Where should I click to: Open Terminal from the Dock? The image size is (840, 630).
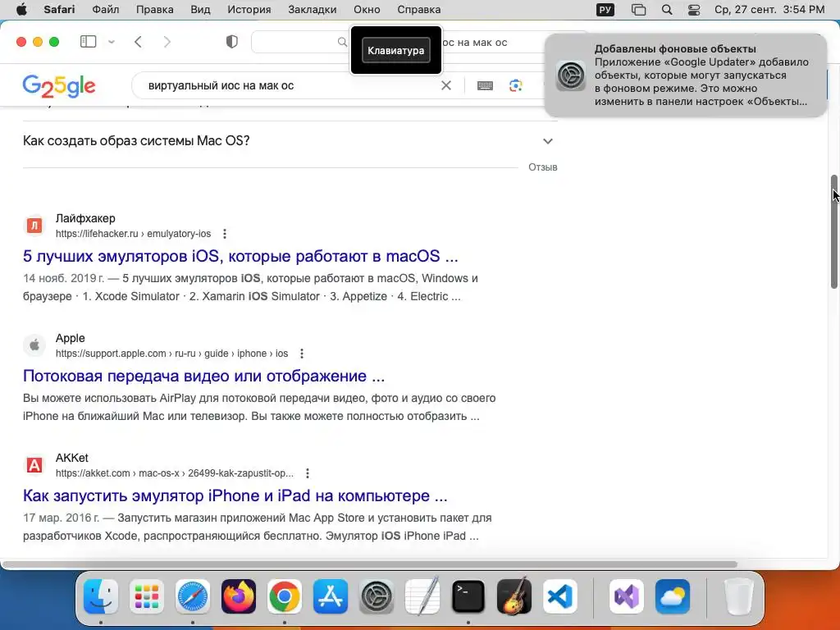pyautogui.click(x=468, y=597)
